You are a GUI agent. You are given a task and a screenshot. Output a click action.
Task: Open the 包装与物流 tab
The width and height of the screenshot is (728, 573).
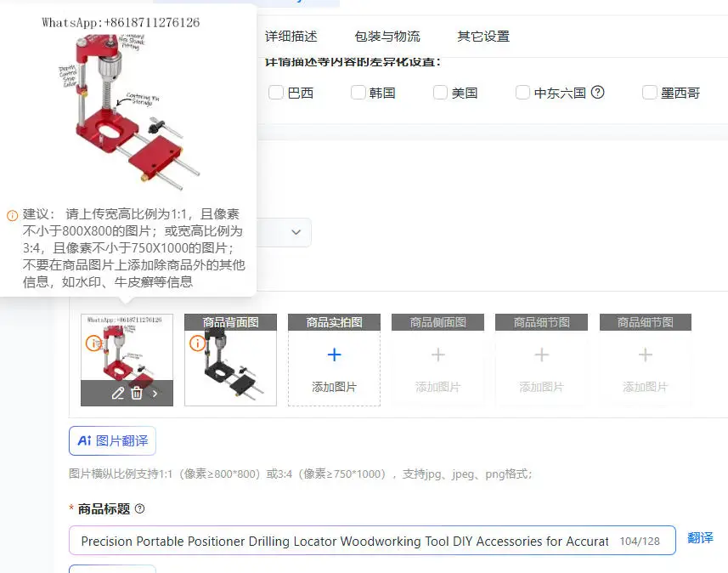(387, 37)
